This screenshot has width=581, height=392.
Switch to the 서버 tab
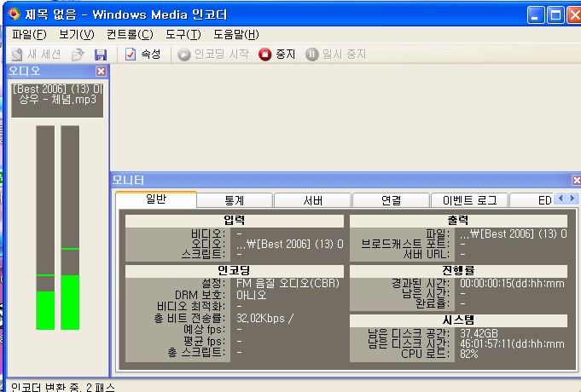tap(312, 200)
